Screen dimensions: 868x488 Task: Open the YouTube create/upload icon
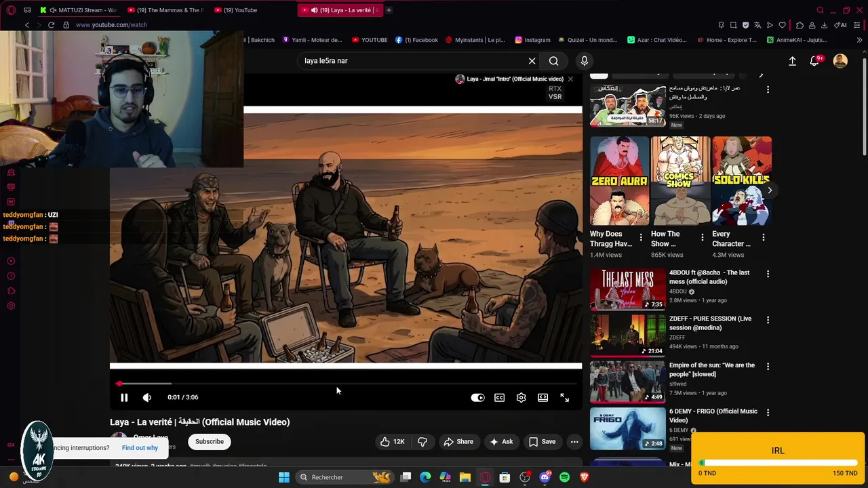coord(792,61)
